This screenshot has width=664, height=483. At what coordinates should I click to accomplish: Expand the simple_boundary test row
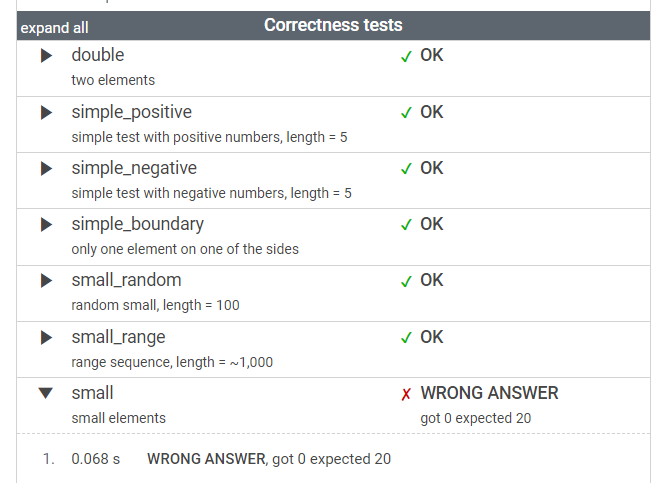tap(46, 224)
